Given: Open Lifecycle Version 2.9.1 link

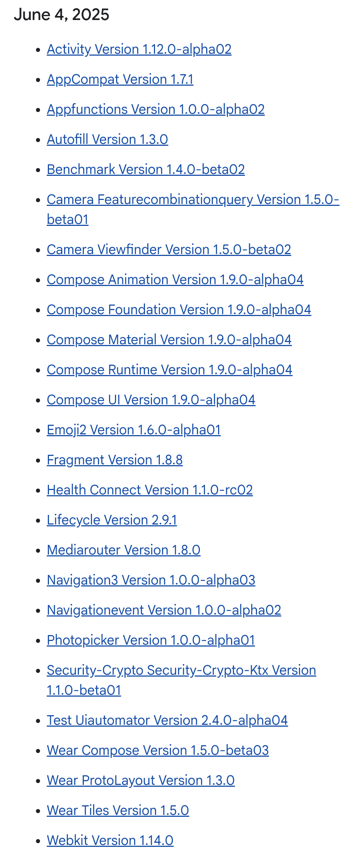Looking at the screenshot, I should (112, 520).
